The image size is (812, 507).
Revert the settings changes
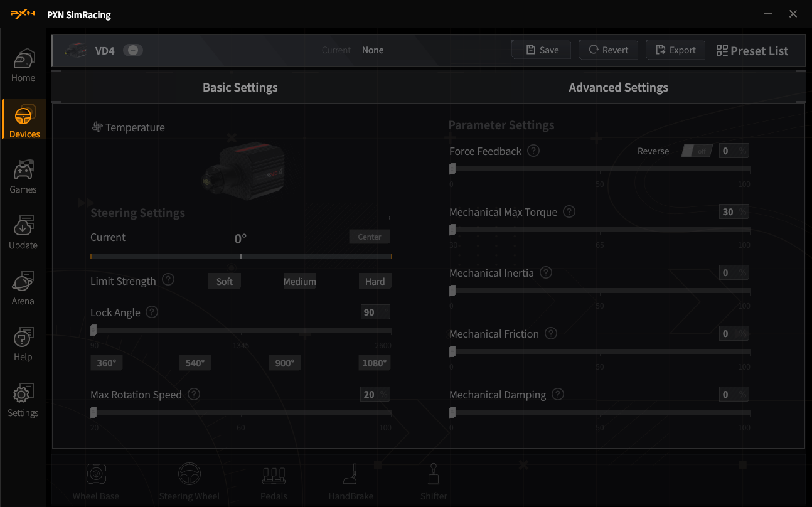pos(608,50)
